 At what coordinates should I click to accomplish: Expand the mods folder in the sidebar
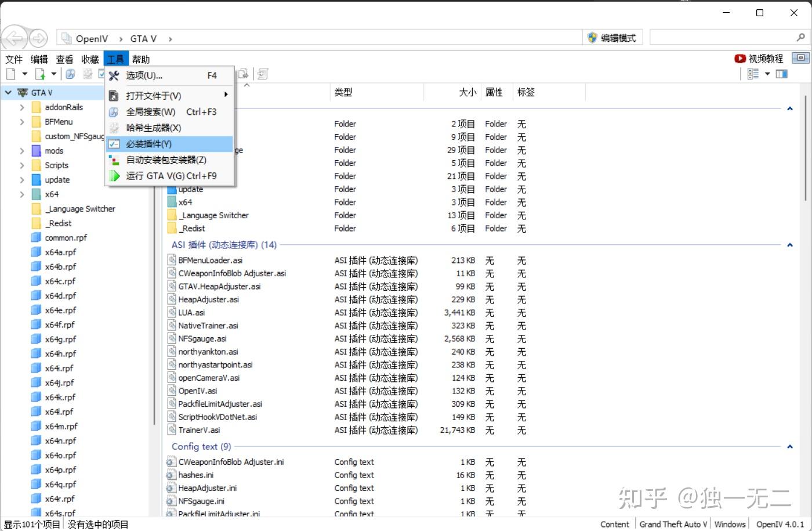(22, 150)
